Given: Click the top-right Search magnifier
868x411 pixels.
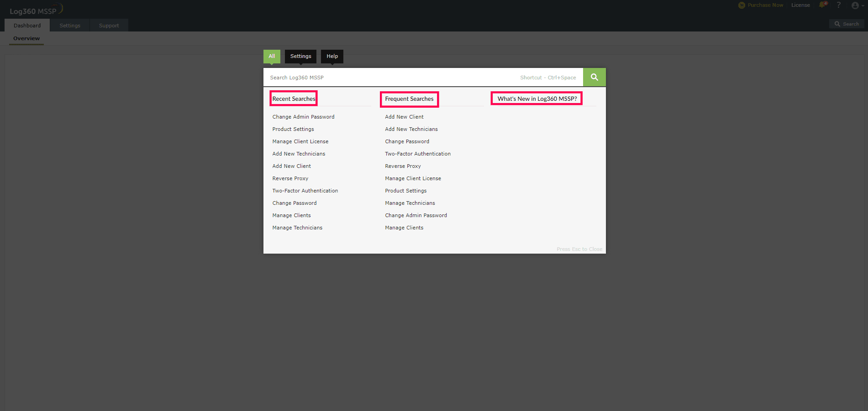Looking at the screenshot, I should click(837, 24).
